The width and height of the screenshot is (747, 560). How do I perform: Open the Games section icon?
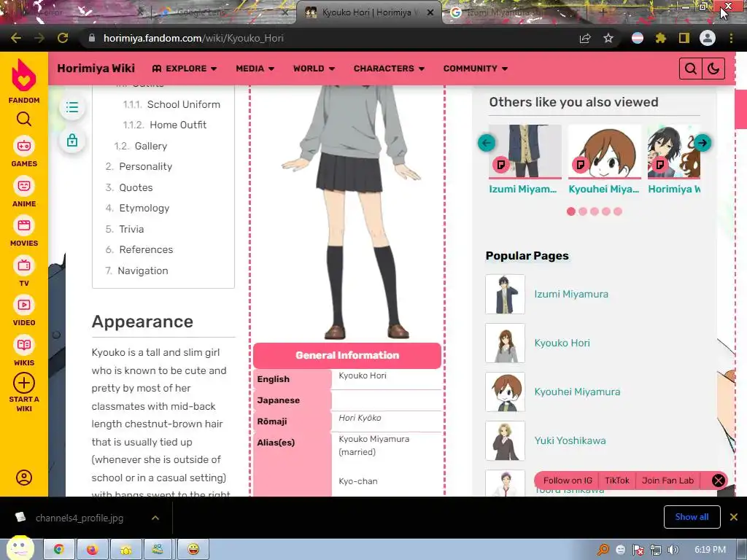coord(24,146)
